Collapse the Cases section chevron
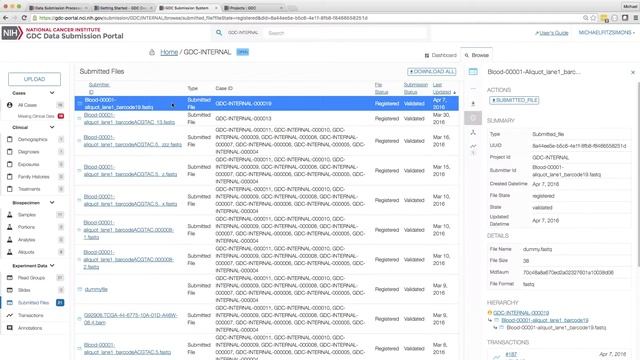This screenshot has width=640, height=360. click(x=52, y=93)
